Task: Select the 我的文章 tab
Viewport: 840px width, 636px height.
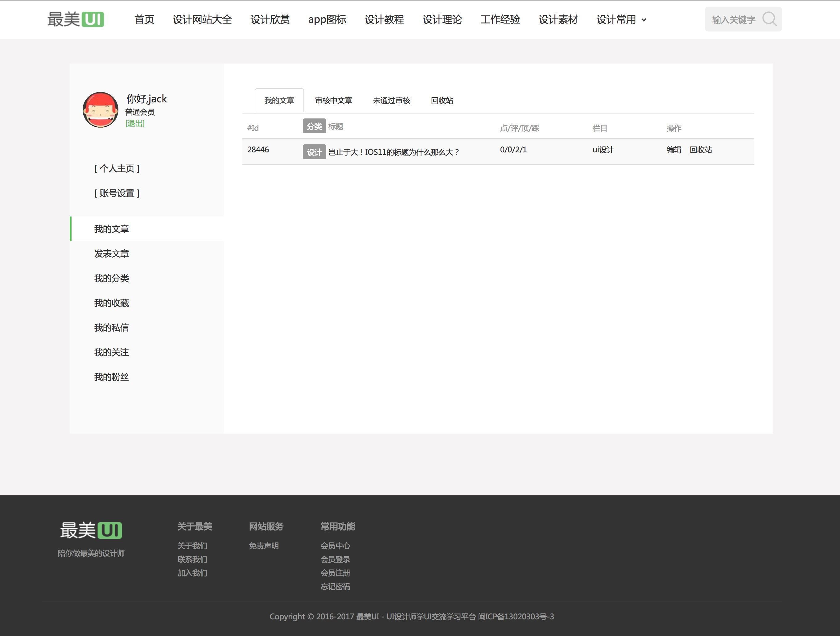Action: (x=279, y=100)
